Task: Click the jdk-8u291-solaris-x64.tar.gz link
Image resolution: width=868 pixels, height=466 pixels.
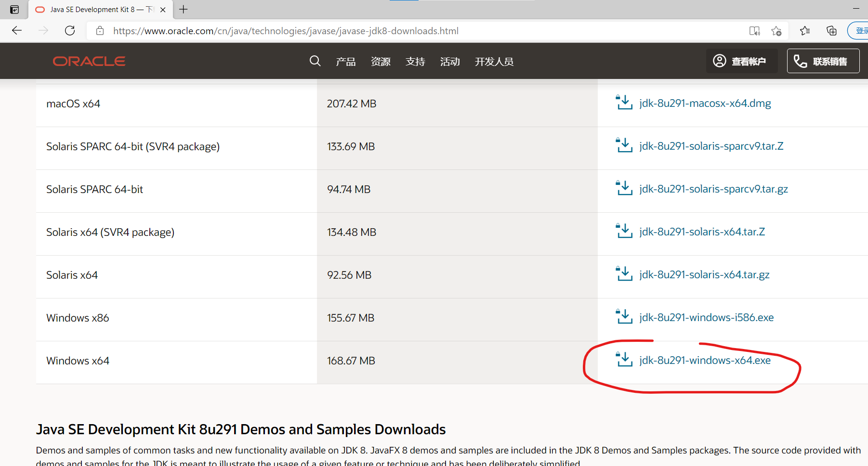Action: coord(704,275)
